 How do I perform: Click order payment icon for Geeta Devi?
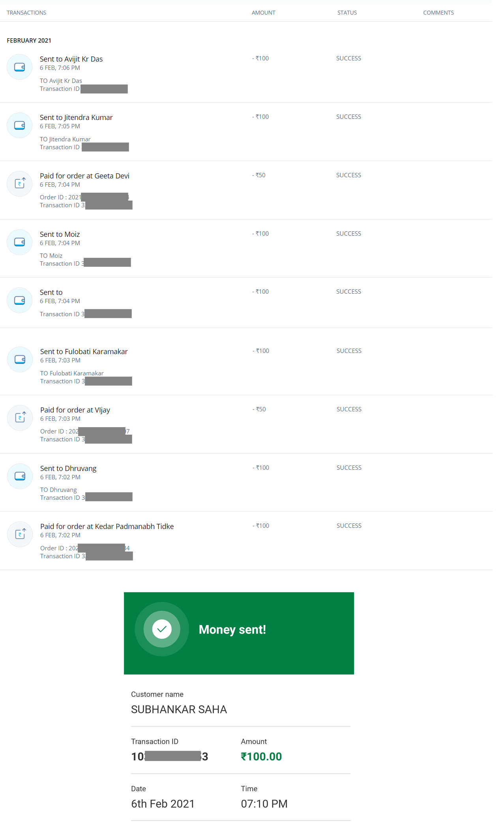[20, 184]
